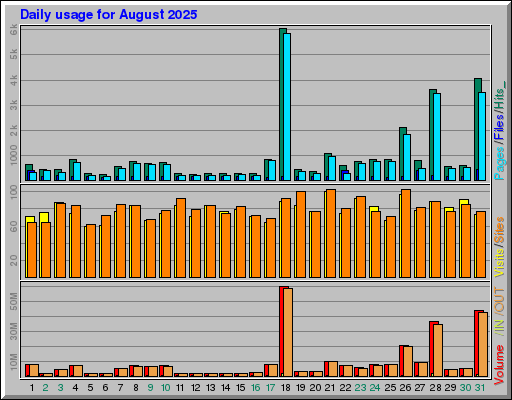Image resolution: width=512 pixels, height=400 pixels.
Task: Click the 'Daily usage for August 2025' title
Action: coord(109,15)
